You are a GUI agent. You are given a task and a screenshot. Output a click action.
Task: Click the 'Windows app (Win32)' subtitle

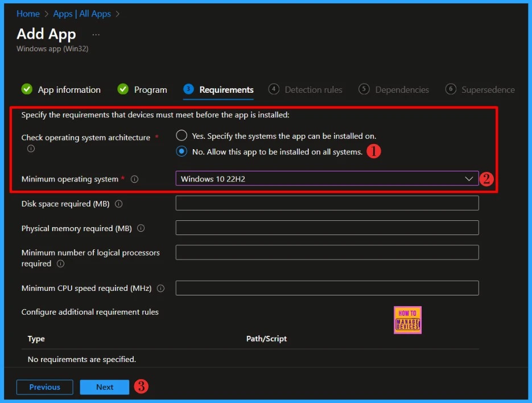click(x=52, y=49)
